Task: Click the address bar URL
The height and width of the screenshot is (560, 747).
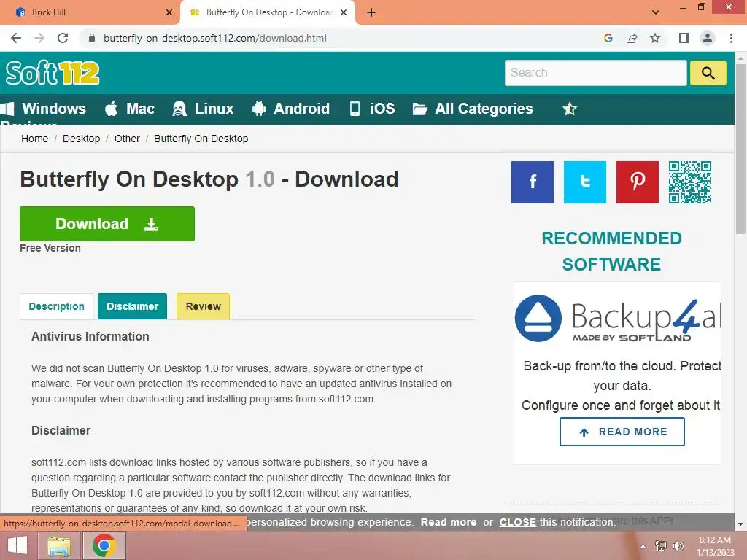Action: [215, 38]
